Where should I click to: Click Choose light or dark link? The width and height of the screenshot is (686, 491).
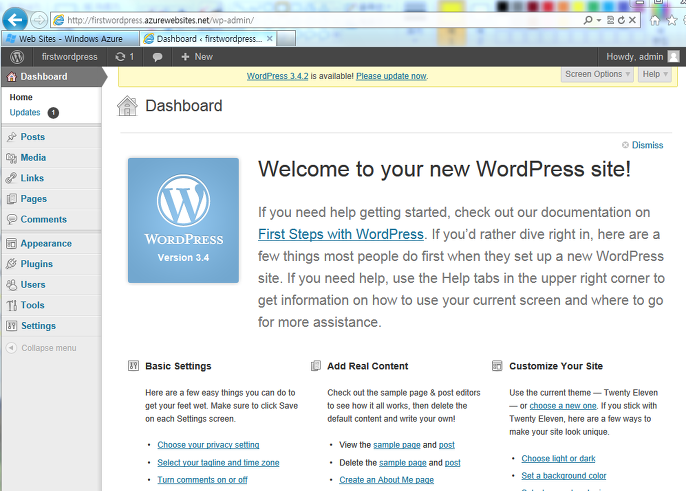[558, 459]
